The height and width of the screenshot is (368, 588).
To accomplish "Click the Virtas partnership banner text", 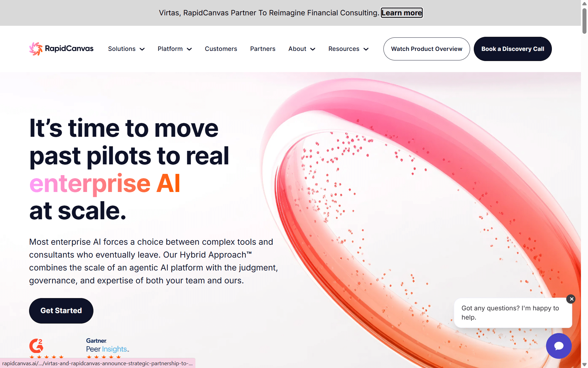I will coord(269,13).
